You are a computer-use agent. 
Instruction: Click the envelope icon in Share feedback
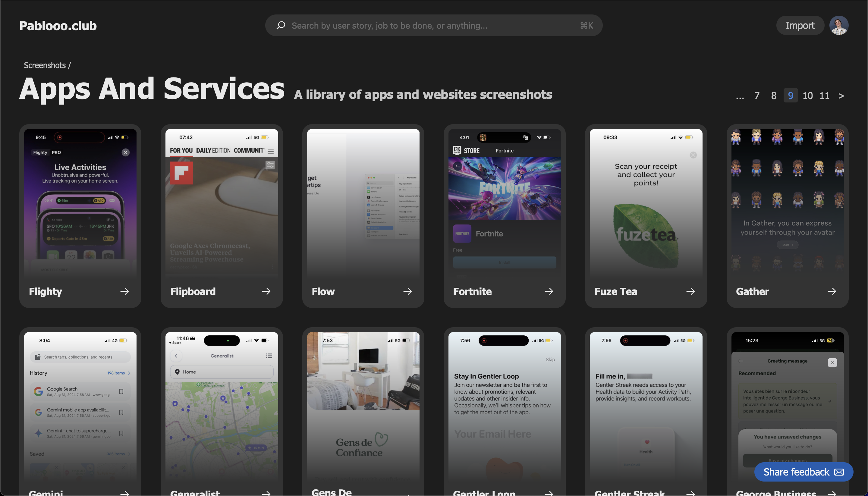[839, 472]
